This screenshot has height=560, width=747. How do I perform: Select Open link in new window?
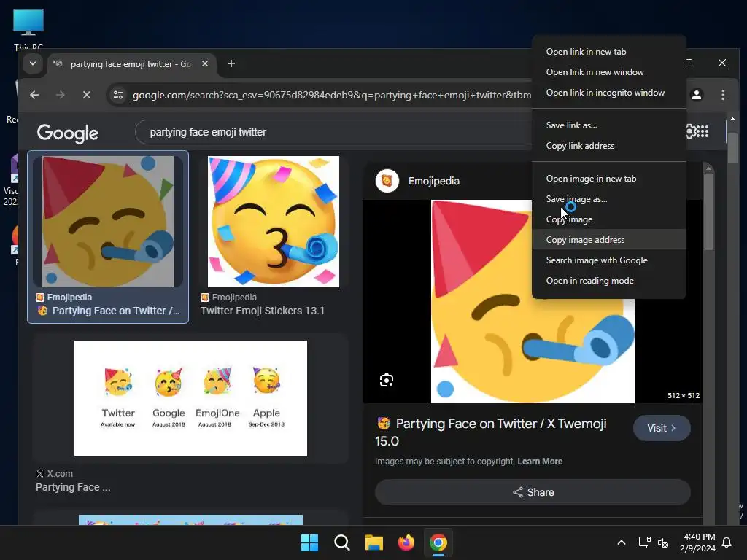coord(595,72)
